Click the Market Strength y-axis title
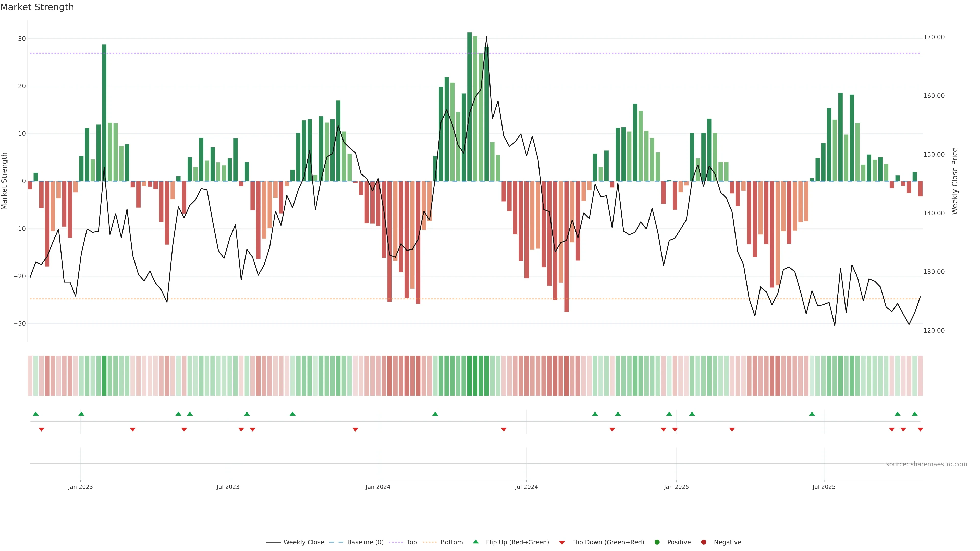The image size is (980, 551). [x=5, y=181]
